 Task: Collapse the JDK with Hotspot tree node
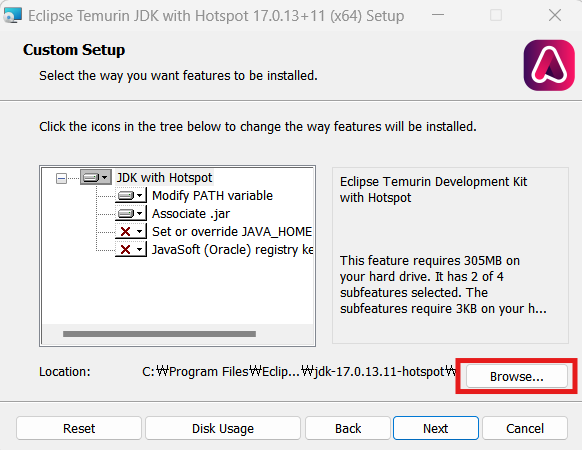pos(61,179)
